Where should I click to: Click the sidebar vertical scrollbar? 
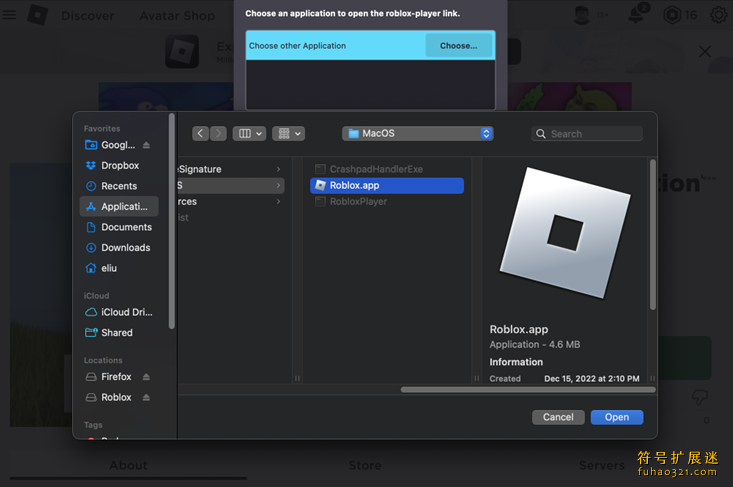[x=172, y=221]
